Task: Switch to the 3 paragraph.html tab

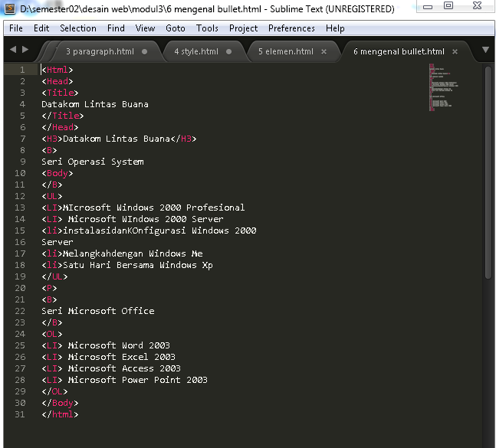Action: [x=100, y=51]
